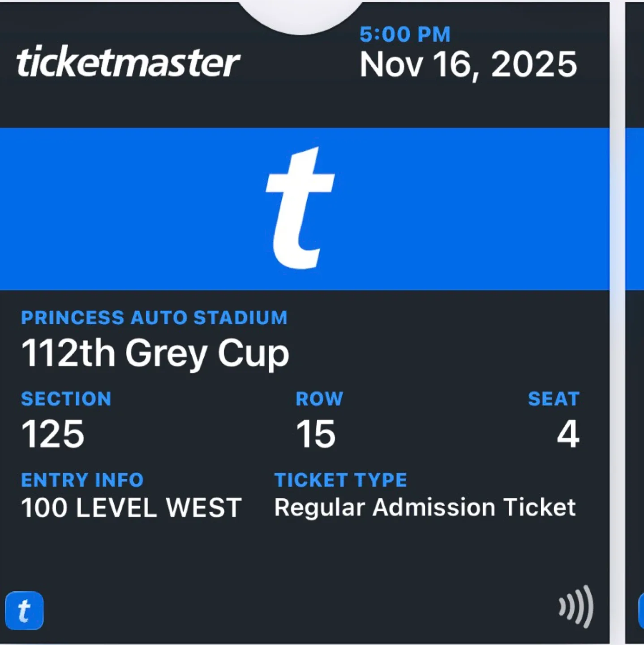644x645 pixels.
Task: Tap ROW value 15
Action: click(315, 431)
